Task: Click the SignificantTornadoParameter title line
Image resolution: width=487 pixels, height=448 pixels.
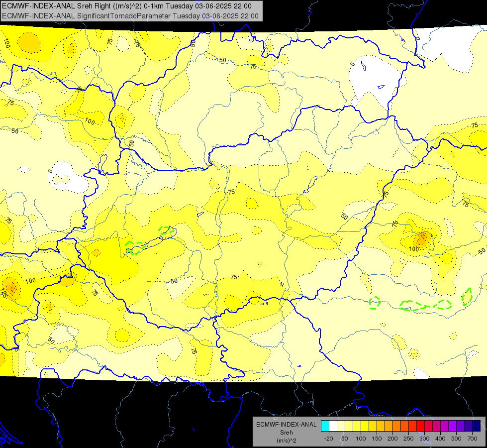Action: (130, 16)
